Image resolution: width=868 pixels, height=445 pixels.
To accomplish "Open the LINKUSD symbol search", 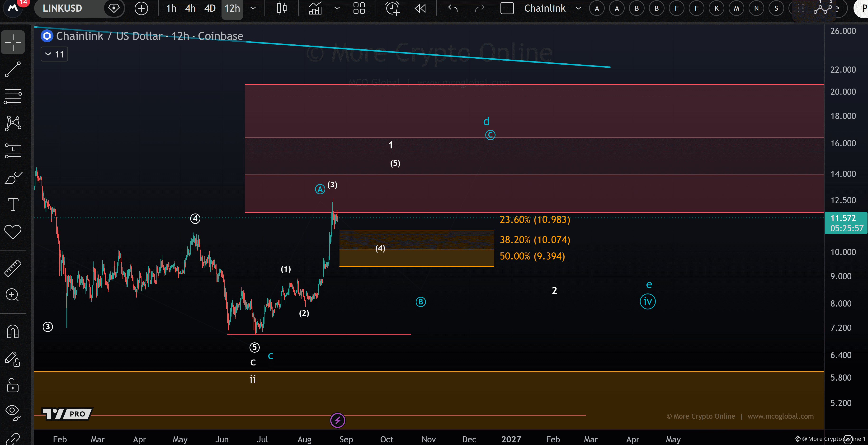I will coord(62,8).
